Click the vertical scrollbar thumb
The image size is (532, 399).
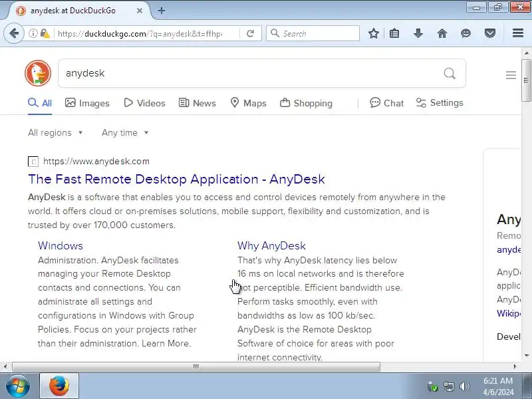click(x=526, y=80)
